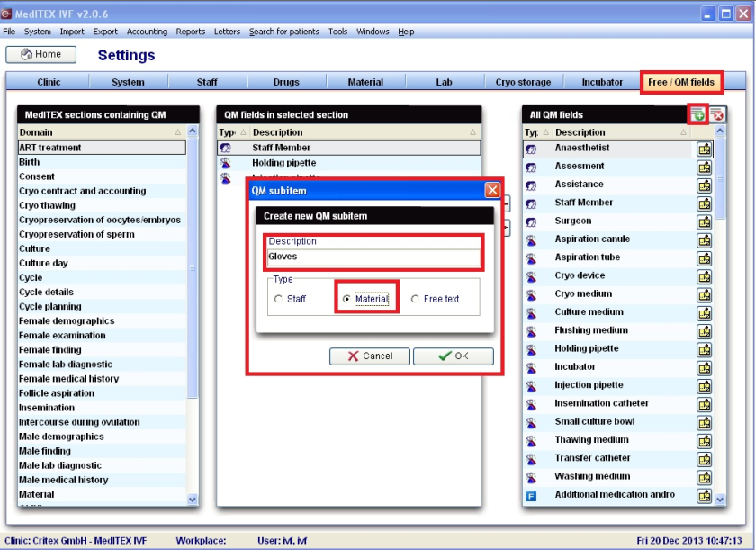Click the edit icon for Culture medium

[x=705, y=313]
